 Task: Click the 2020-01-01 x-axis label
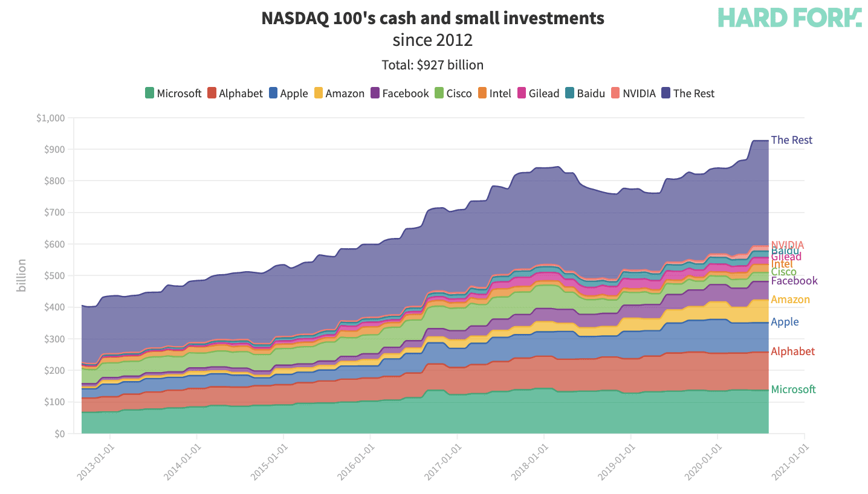(702, 463)
